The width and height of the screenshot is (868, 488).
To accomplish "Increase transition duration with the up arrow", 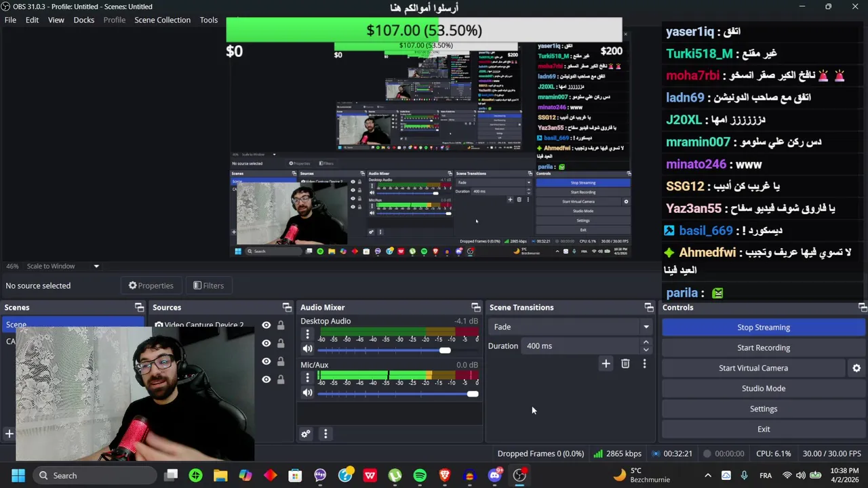I will coord(646,342).
